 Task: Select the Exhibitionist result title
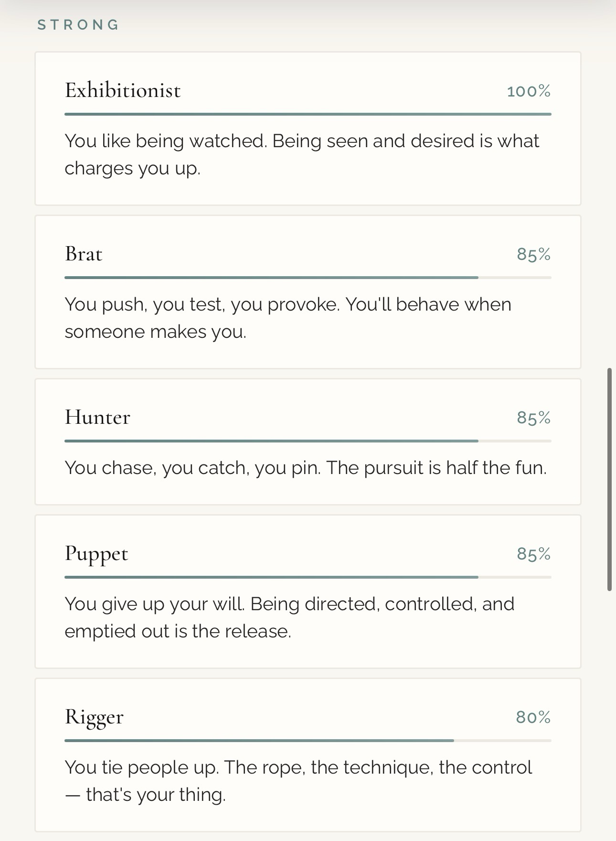coord(123,90)
